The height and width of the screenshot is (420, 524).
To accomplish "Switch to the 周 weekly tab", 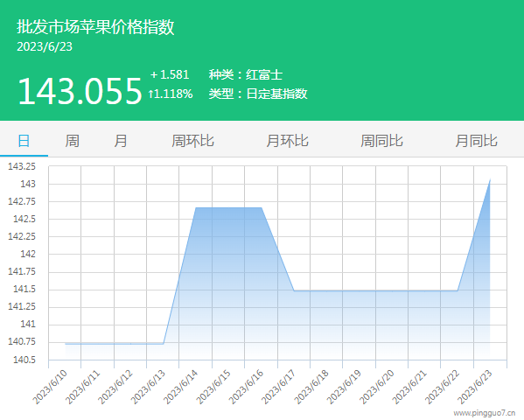I will click(72, 141).
